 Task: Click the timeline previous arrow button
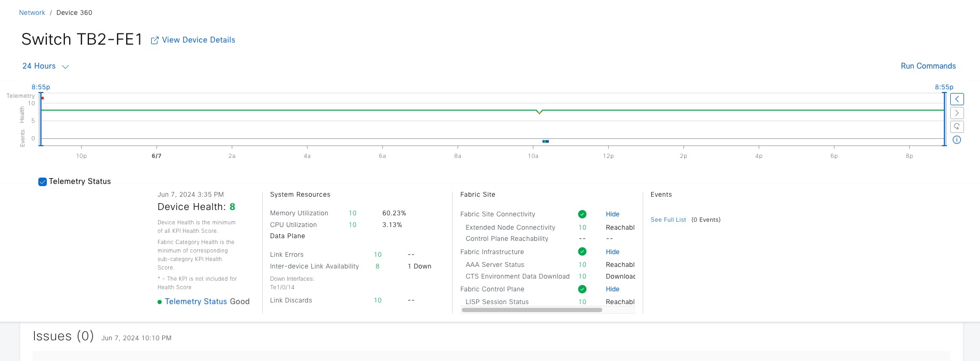[957, 99]
